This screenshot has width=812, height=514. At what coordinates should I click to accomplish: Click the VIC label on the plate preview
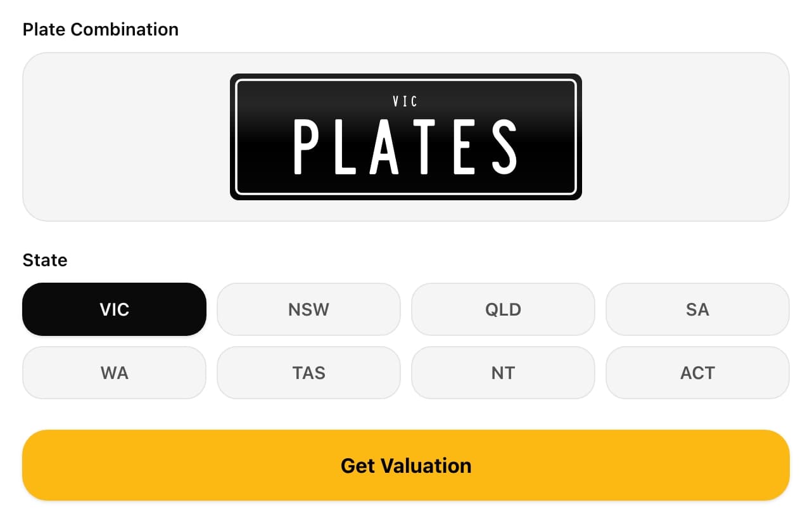(405, 100)
